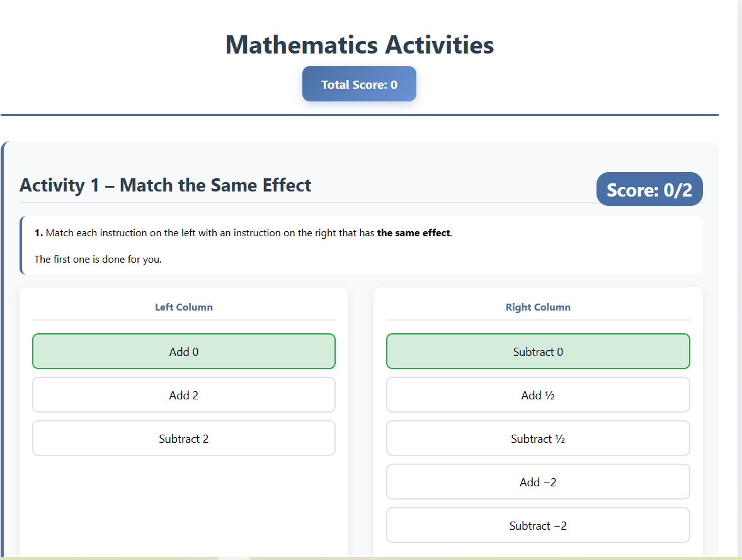Click the highlighted "Subtract 0" card
The height and width of the screenshot is (560, 742).
coord(538,351)
